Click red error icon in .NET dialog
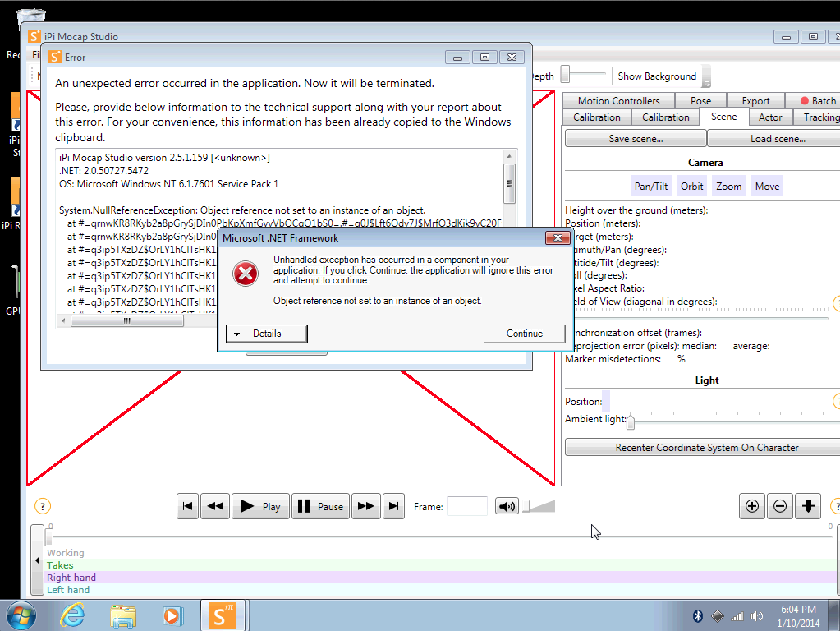This screenshot has height=631, width=840. point(246,274)
